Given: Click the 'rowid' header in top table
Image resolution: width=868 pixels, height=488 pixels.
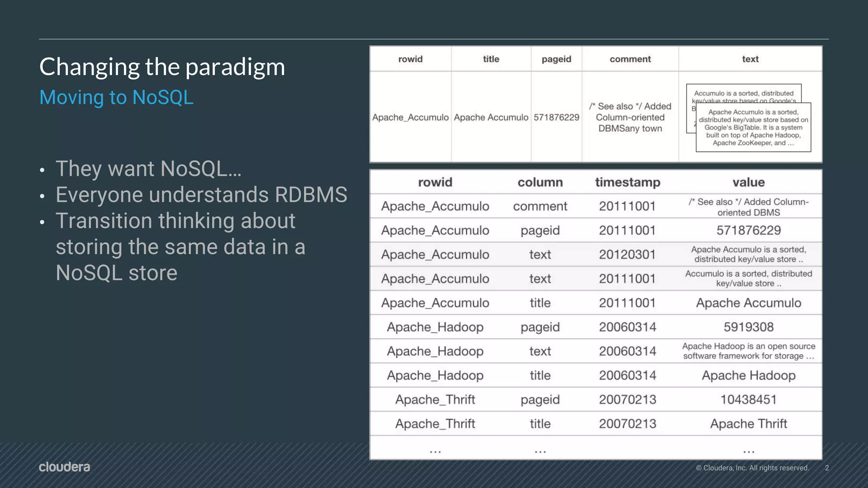Looking at the screenshot, I should click(x=410, y=59).
